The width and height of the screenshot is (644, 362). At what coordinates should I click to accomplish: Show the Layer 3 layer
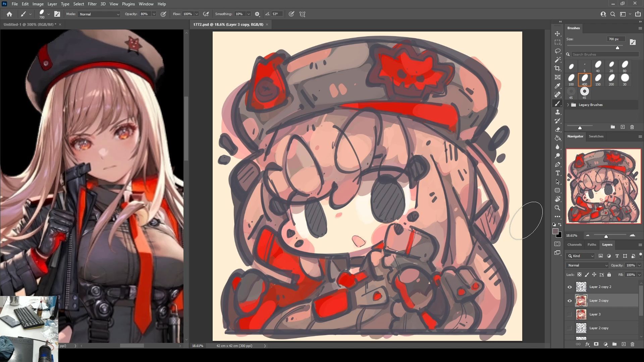click(570, 314)
